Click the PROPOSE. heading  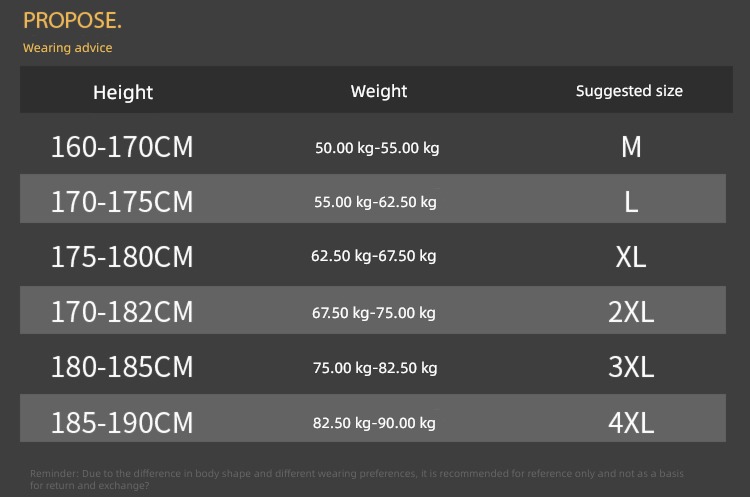(x=72, y=20)
